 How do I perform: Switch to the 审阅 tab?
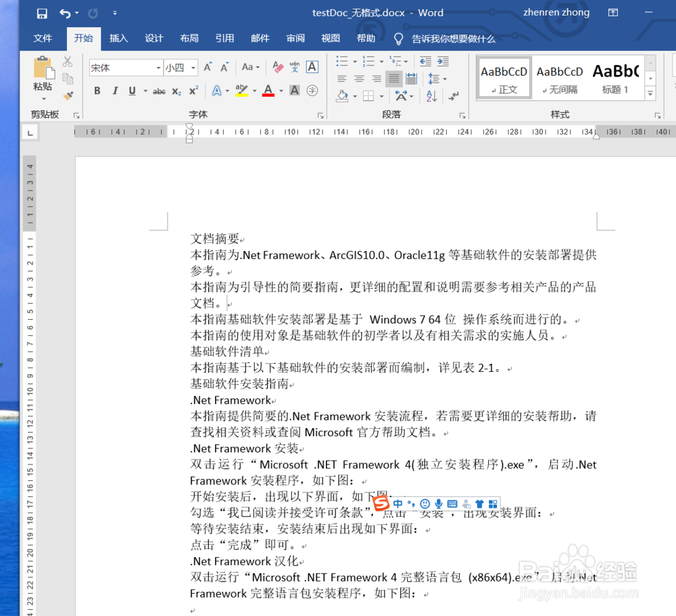(295, 39)
